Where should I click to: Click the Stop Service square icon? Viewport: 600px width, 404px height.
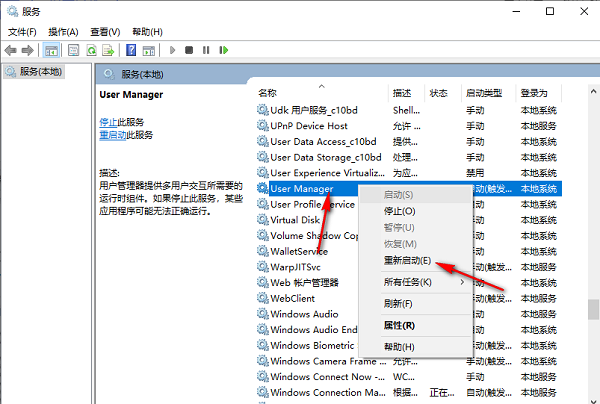click(189, 49)
